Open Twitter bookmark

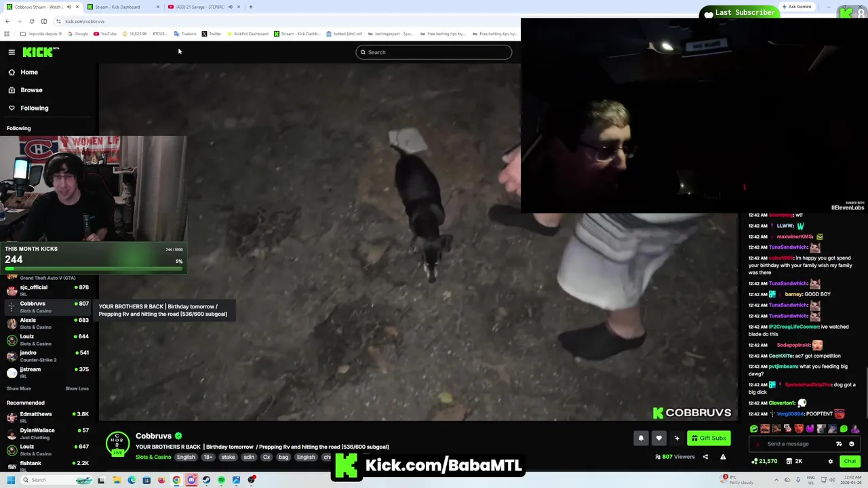coord(212,34)
